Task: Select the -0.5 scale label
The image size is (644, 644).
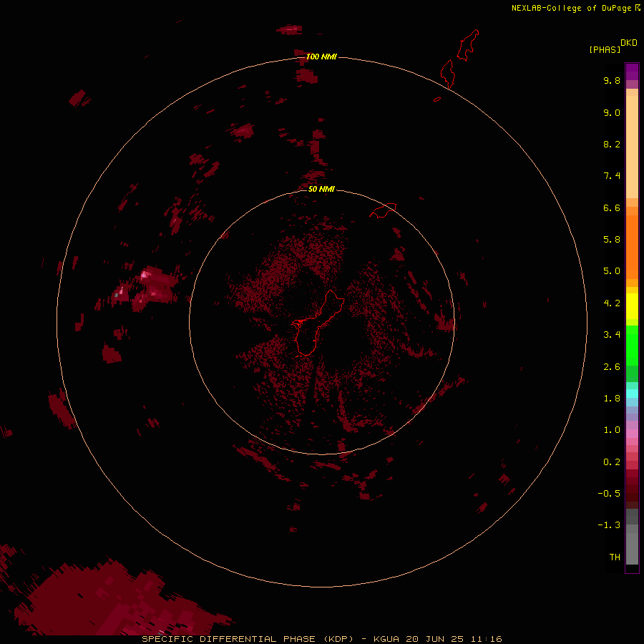Action: coord(609,494)
